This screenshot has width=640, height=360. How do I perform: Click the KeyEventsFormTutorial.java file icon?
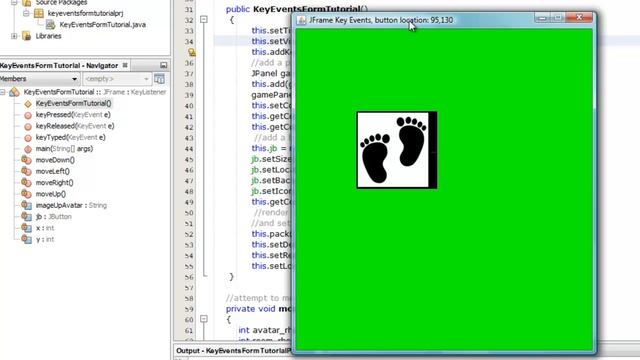[51, 24]
